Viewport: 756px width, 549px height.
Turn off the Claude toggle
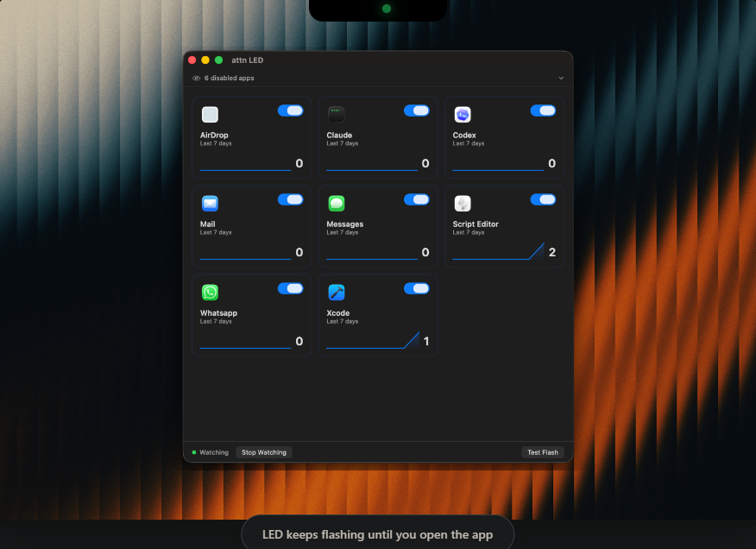417,110
